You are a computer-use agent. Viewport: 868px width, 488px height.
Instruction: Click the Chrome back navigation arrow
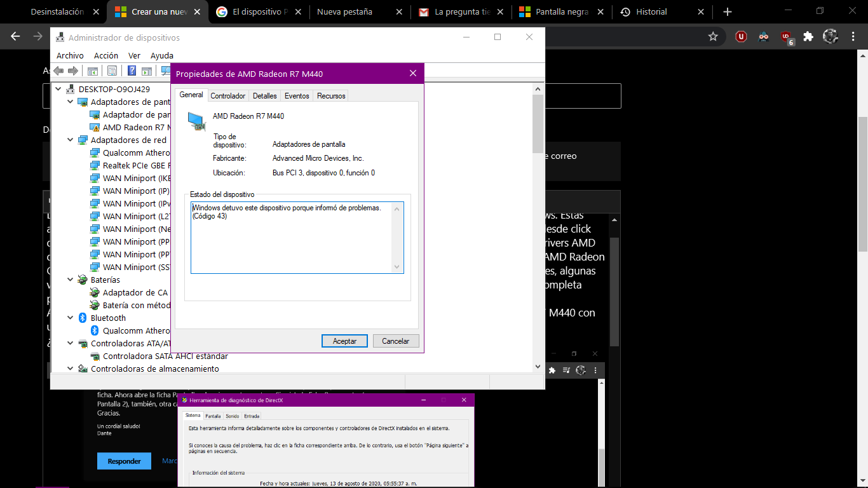click(16, 37)
